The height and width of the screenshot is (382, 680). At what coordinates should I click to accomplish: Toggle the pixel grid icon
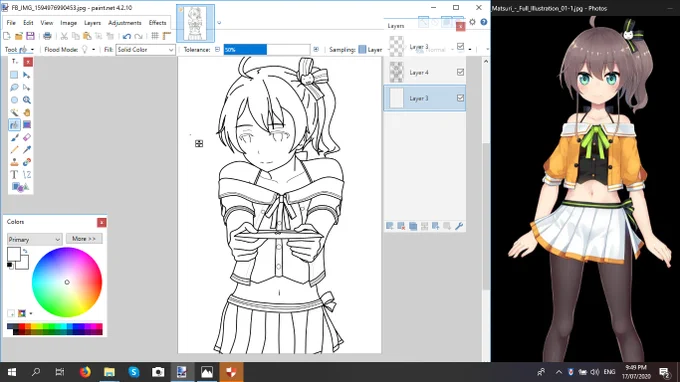pos(155,36)
